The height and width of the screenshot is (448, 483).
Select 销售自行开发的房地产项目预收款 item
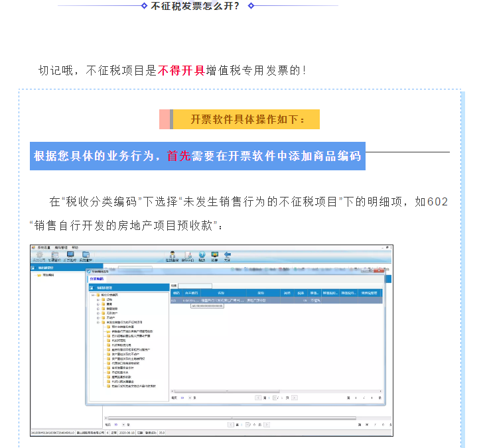click(132, 331)
